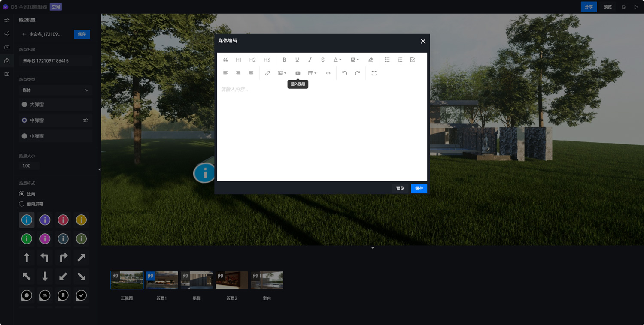
Task: Pick the red info hotspot icon
Action: (63, 220)
